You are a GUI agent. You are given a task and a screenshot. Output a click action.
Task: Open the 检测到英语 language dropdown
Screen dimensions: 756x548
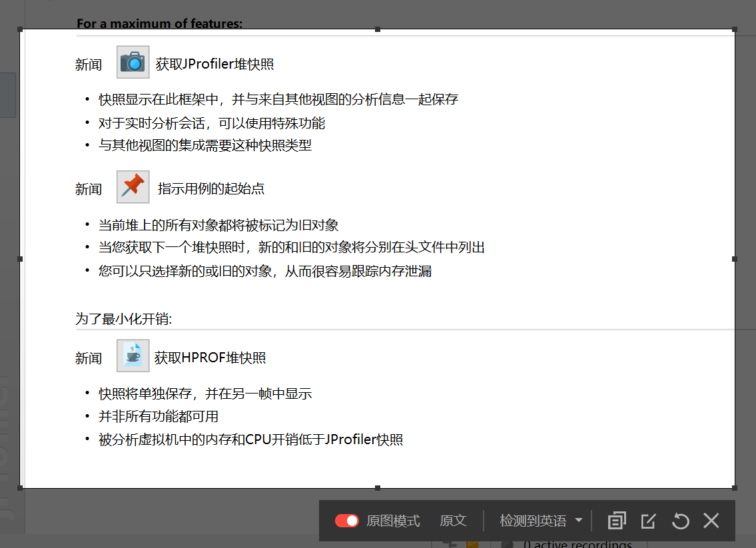click(533, 521)
